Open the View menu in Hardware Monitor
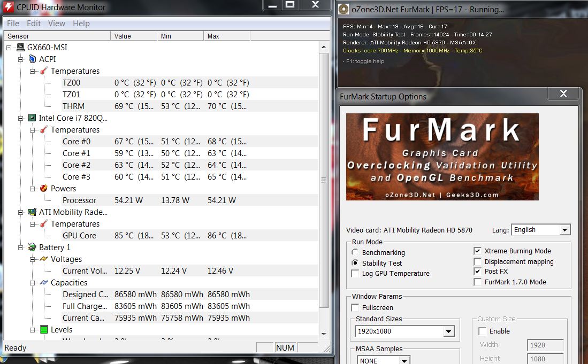588x364 pixels. pos(57,24)
